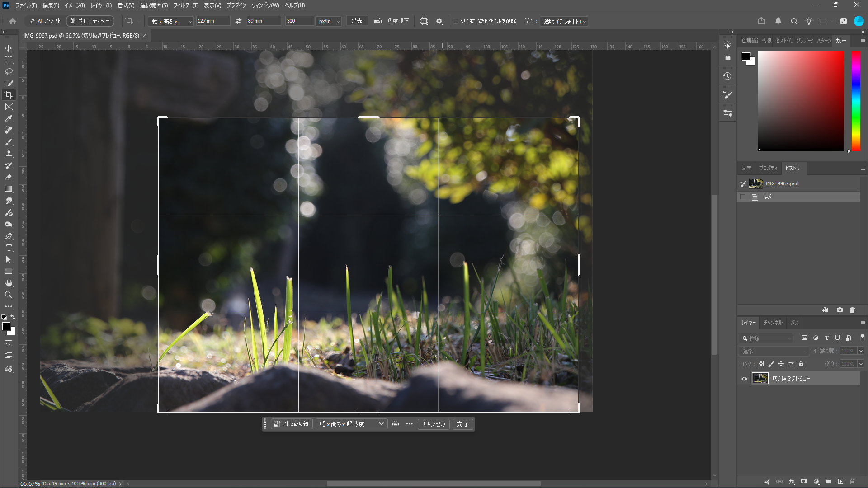Select the Eraser tool
868x488 pixels.
(9, 177)
